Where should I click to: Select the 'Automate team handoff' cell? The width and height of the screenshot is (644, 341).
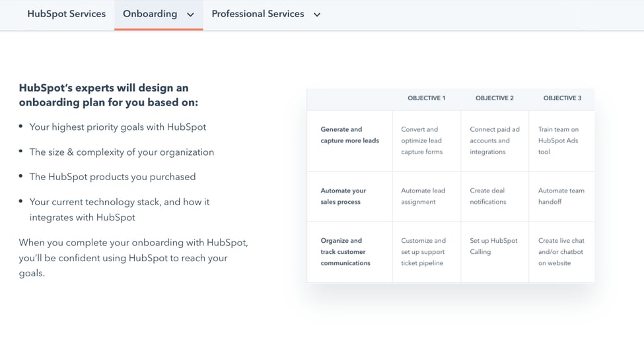pyautogui.click(x=561, y=196)
